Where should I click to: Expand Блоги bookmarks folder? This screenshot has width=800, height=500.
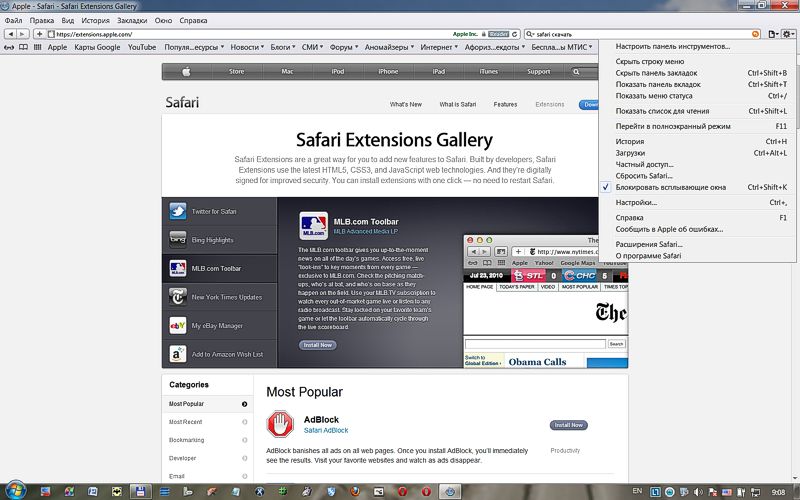click(283, 47)
